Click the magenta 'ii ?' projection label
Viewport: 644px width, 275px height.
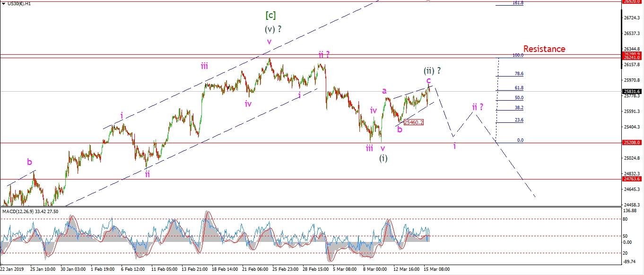[478, 107]
